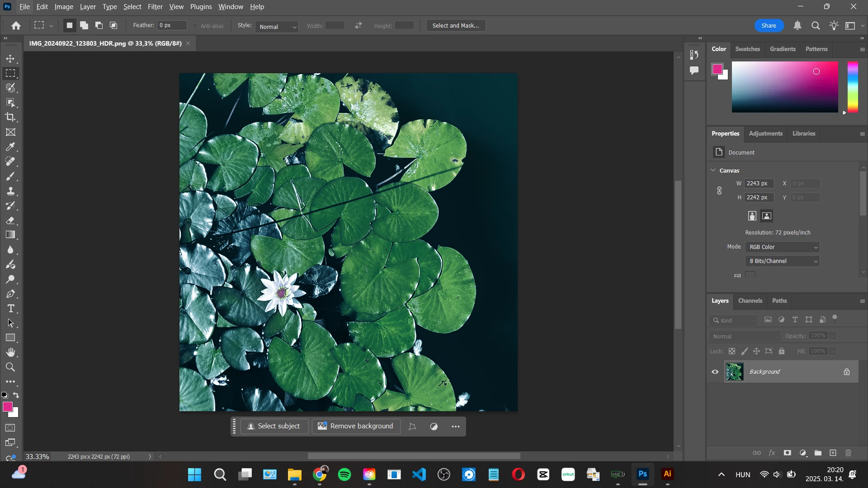
Task: Select the Clone Stamp tool
Action: [10, 191]
